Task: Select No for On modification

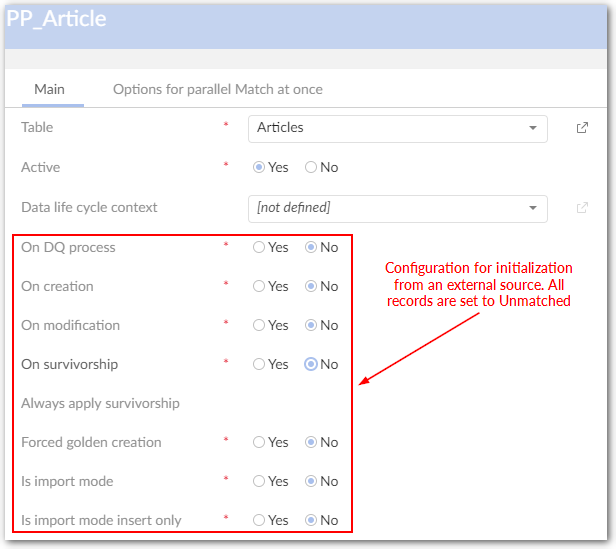Action: [311, 325]
